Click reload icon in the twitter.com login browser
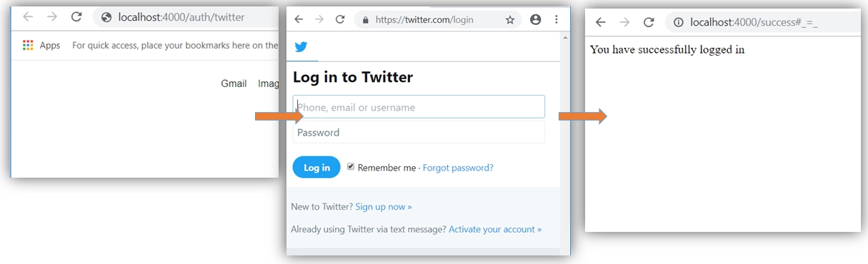The image size is (868, 264). [x=340, y=20]
